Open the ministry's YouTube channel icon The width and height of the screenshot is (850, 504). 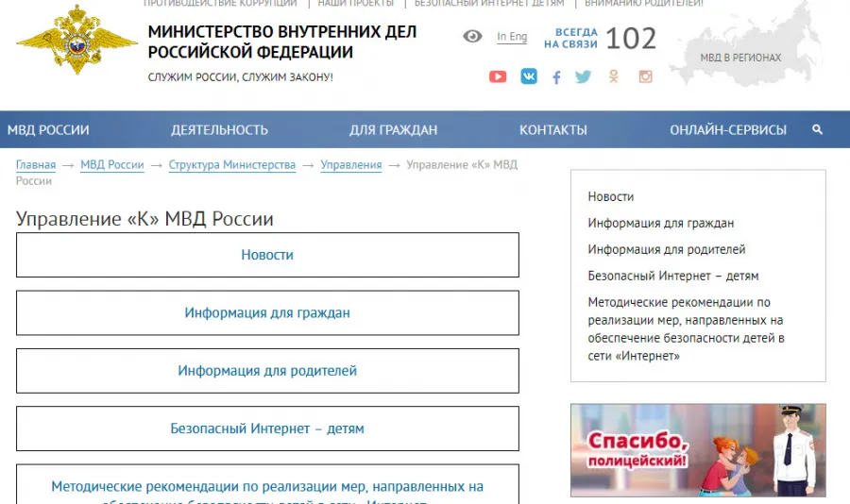click(498, 76)
